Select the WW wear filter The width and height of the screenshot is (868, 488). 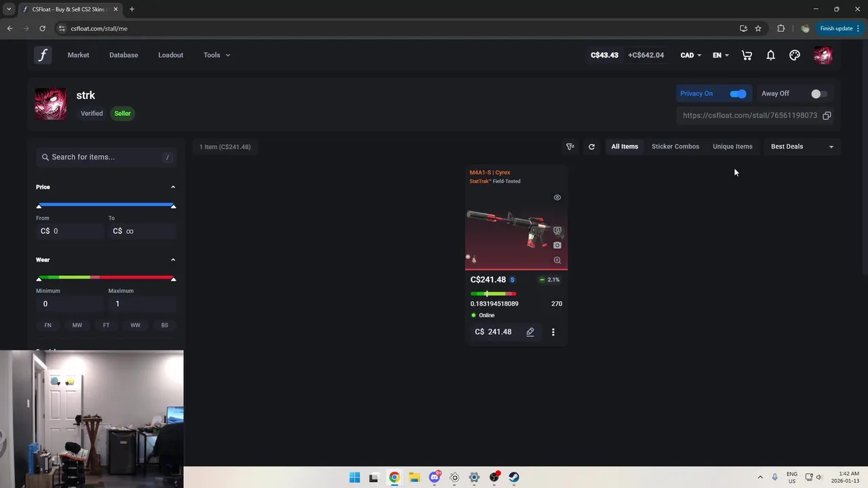tap(135, 325)
